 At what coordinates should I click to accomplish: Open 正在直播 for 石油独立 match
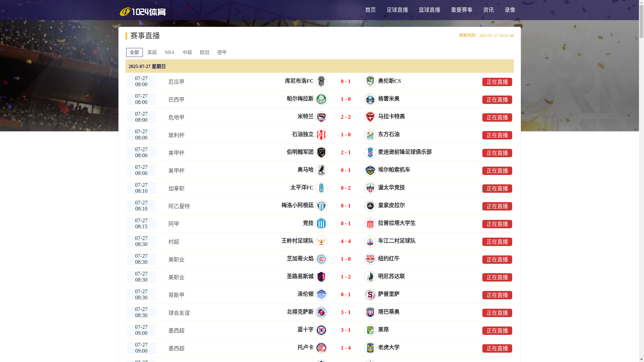[x=497, y=135]
